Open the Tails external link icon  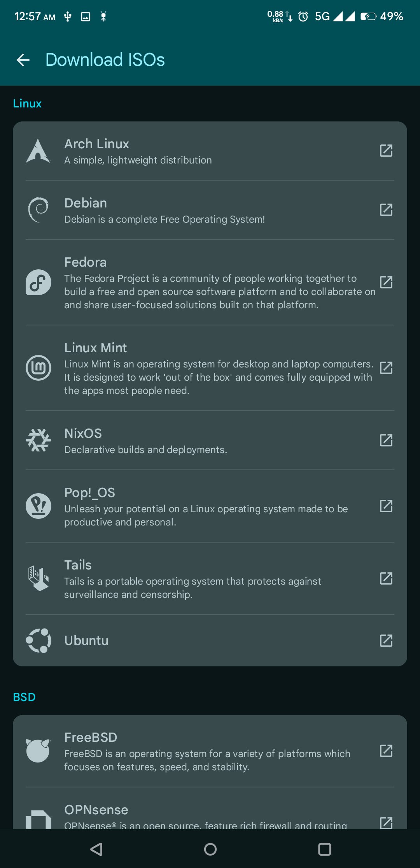point(386,579)
